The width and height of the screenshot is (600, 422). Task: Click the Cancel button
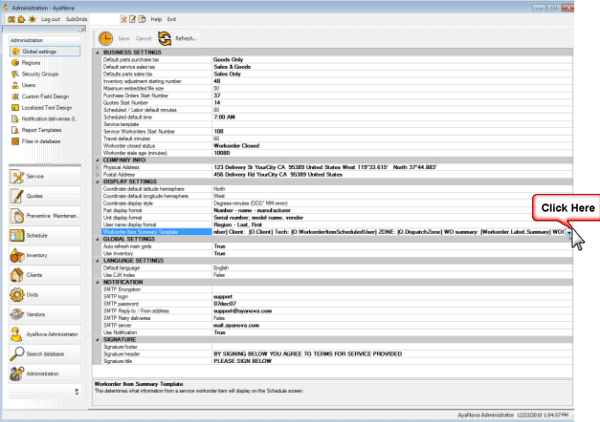tap(143, 38)
